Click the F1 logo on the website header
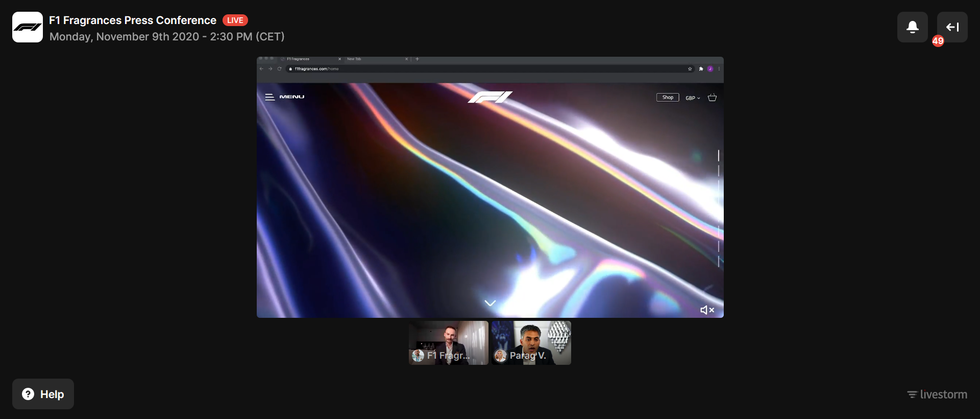Image resolution: width=980 pixels, height=419 pixels. coord(490,97)
